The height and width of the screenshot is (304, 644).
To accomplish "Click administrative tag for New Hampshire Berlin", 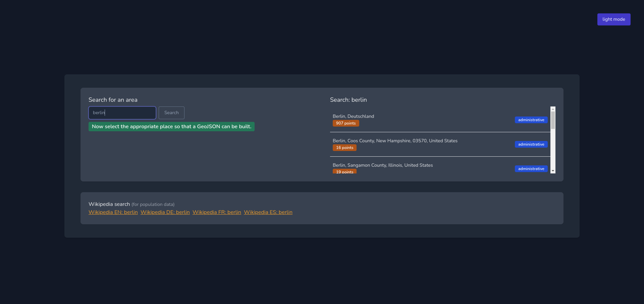I will (x=531, y=144).
